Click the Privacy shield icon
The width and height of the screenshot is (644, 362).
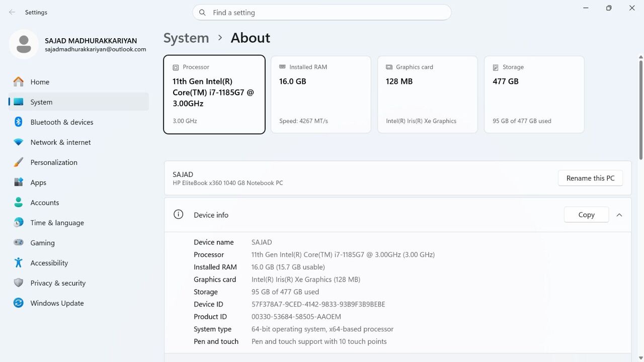pos(19,283)
